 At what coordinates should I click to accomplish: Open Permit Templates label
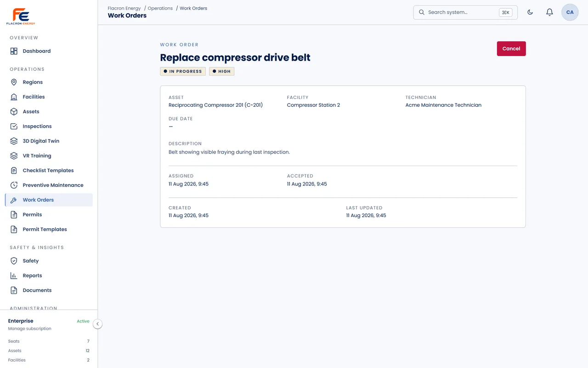tap(45, 230)
